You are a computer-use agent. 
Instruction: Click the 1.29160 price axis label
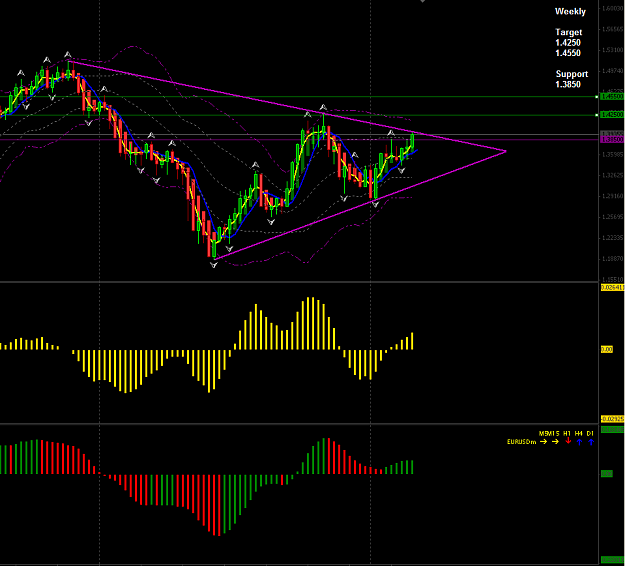613,196
